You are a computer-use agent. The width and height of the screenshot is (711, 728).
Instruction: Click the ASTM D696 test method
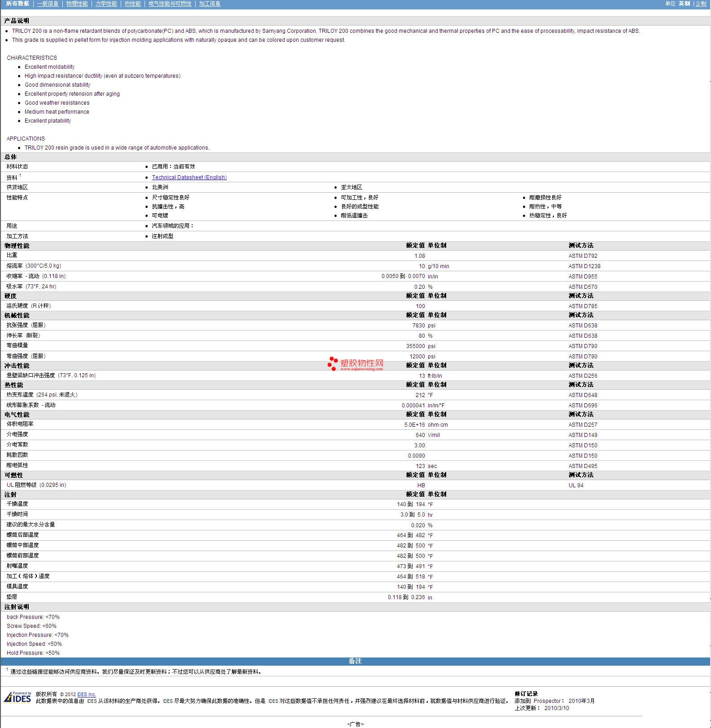(x=583, y=406)
